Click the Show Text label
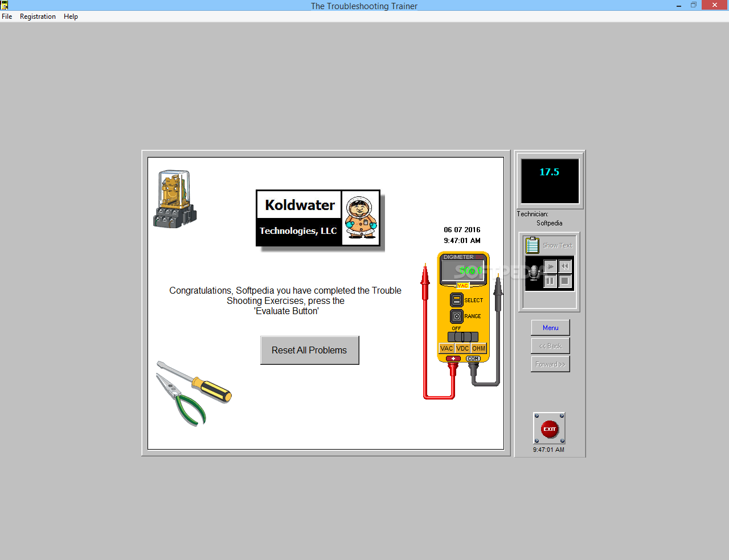 coord(558,245)
